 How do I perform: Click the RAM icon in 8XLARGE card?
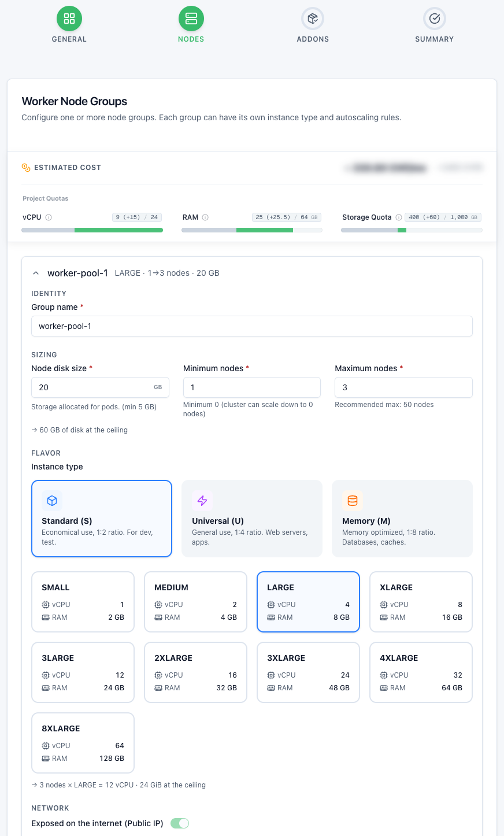pos(46,759)
